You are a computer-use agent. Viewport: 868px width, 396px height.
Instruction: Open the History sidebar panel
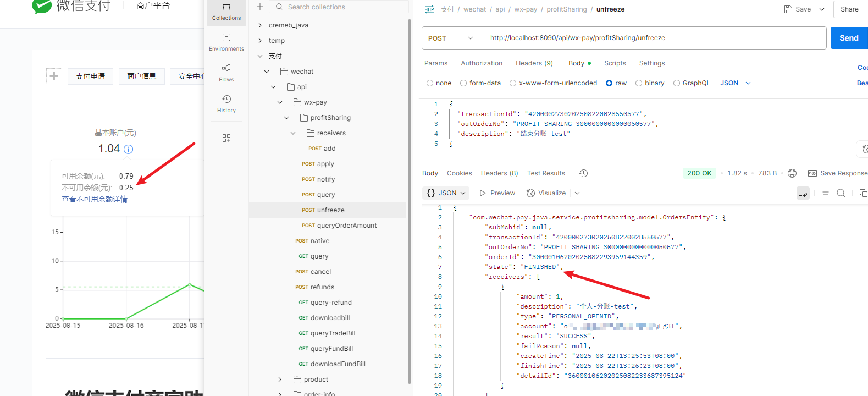(x=226, y=104)
